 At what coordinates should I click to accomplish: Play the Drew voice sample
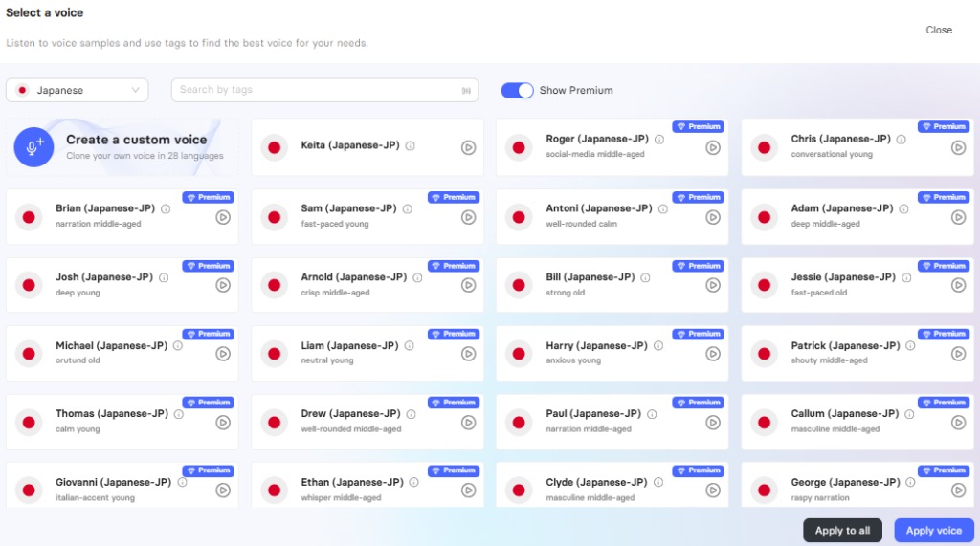468,423
